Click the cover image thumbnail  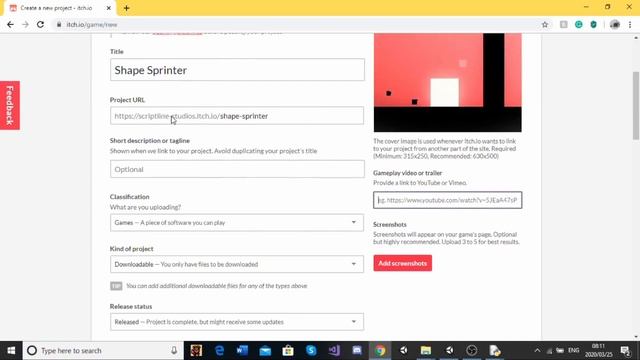coord(447,82)
